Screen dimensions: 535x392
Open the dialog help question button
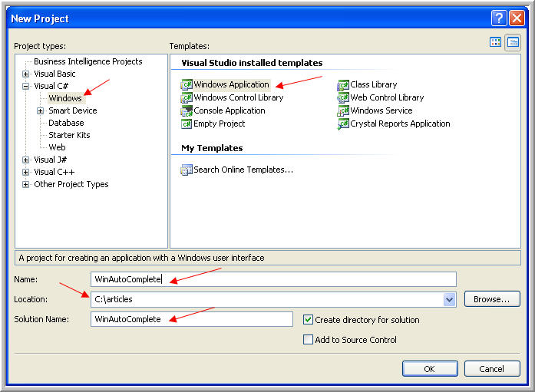[498, 18]
